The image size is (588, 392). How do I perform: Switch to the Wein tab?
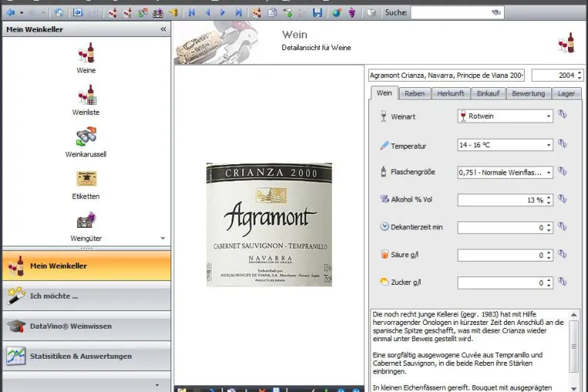click(x=384, y=93)
